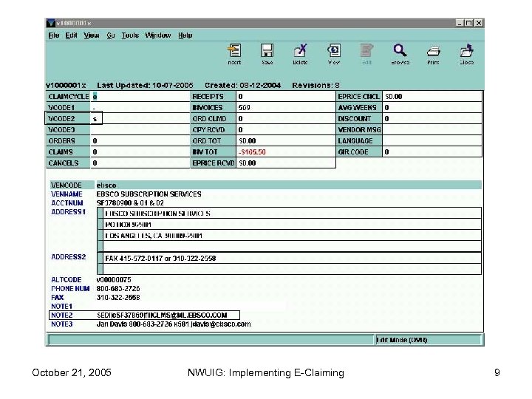The width and height of the screenshot is (532, 399).
Task: Click the ACCTNUM value text
Action: coord(130,203)
